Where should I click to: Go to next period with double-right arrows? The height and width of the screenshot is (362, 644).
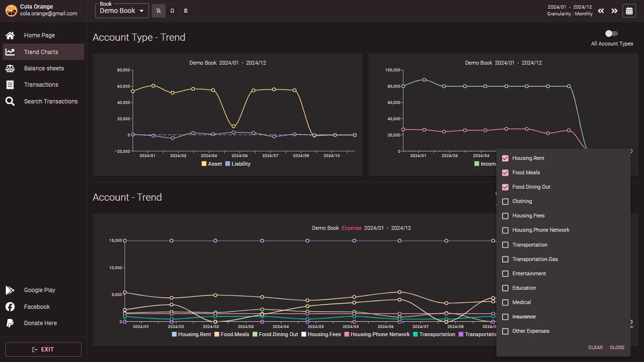coord(614,11)
